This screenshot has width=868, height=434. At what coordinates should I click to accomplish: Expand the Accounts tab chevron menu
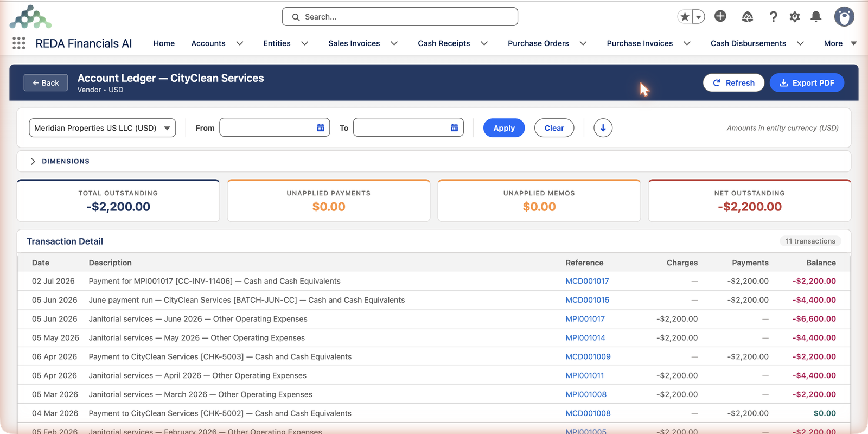point(240,43)
